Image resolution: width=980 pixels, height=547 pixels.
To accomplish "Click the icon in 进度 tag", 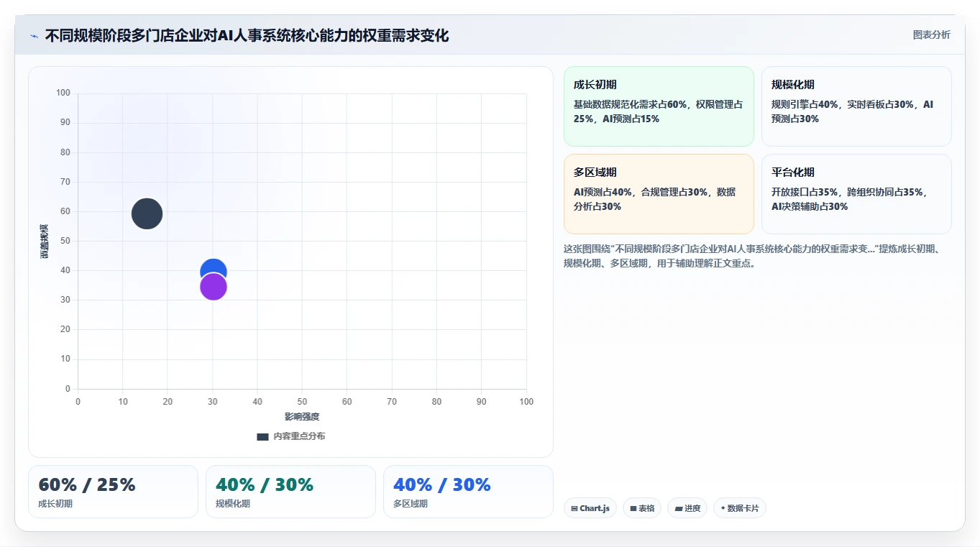I will click(x=679, y=509).
